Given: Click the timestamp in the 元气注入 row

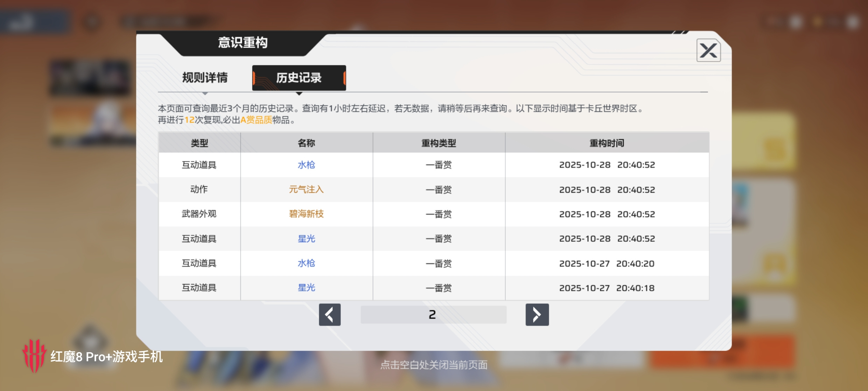Looking at the screenshot, I should coord(607,190).
